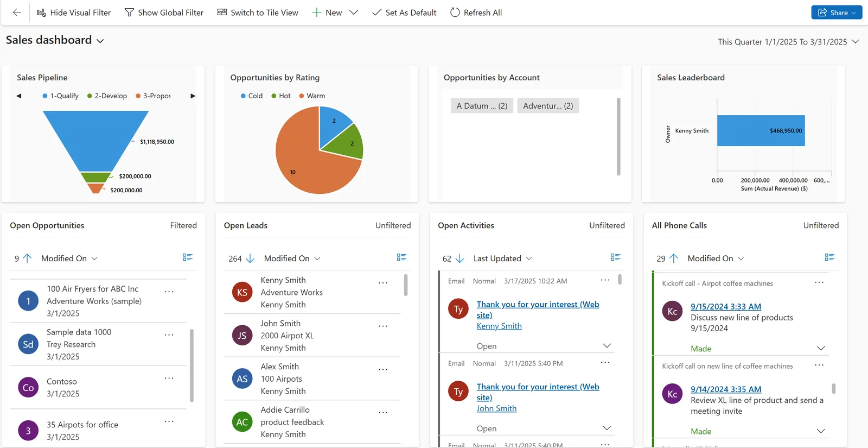868x448 pixels.
Task: Open more options for 100 Air Fryers opportunity
Action: coord(169,292)
